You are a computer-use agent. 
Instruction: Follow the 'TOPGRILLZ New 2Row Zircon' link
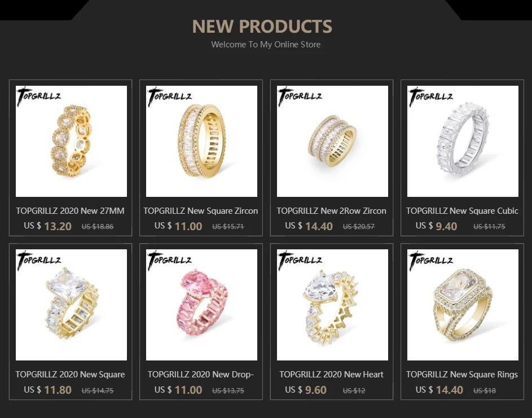tap(332, 211)
